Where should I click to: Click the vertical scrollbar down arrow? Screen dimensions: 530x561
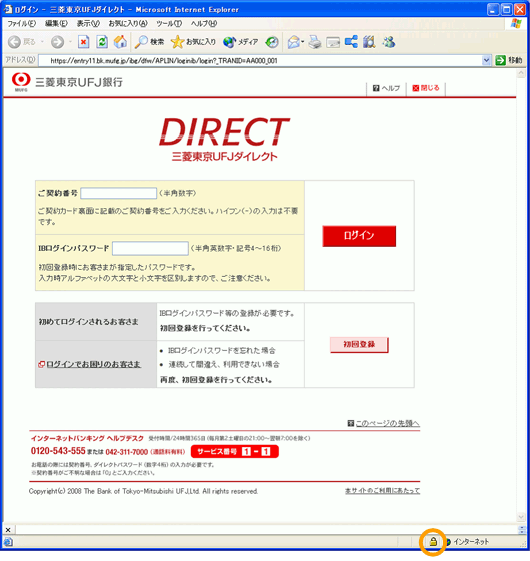521,517
